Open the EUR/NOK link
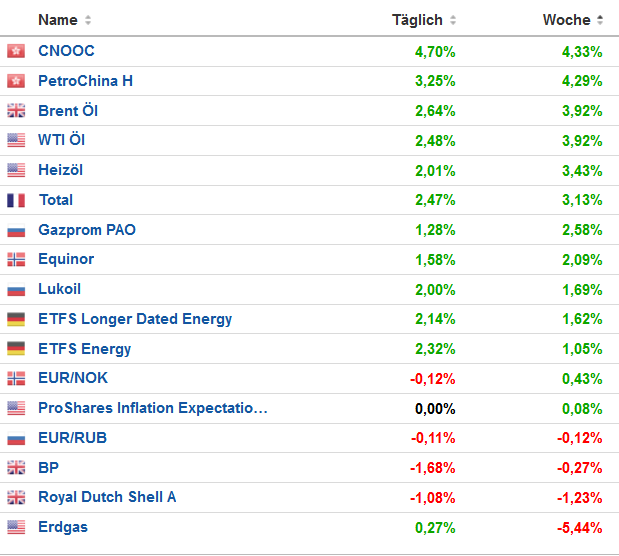This screenshot has width=619, height=556. pos(73,378)
